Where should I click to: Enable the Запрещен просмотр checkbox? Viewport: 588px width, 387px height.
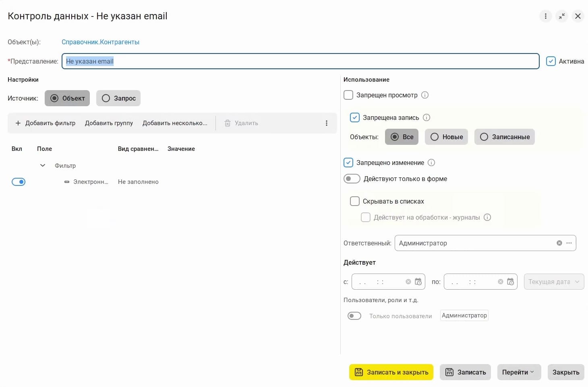point(348,95)
